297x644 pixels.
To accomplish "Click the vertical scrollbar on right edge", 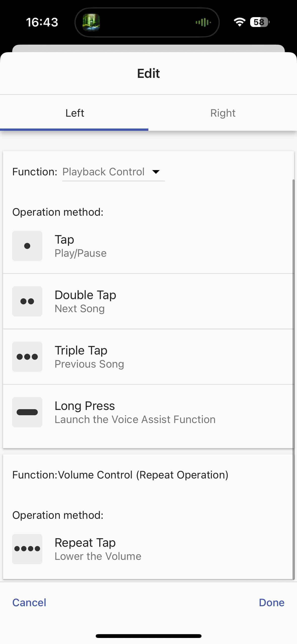I will (293, 378).
